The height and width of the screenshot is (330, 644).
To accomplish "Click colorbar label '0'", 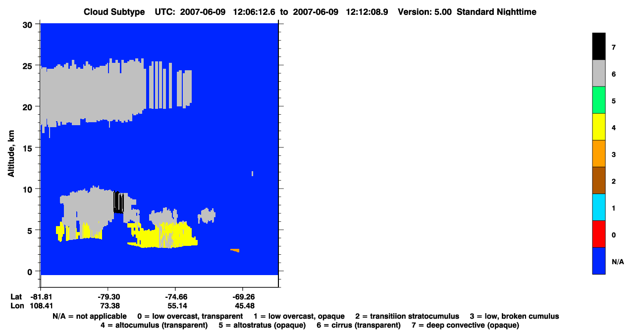I will point(614,235).
